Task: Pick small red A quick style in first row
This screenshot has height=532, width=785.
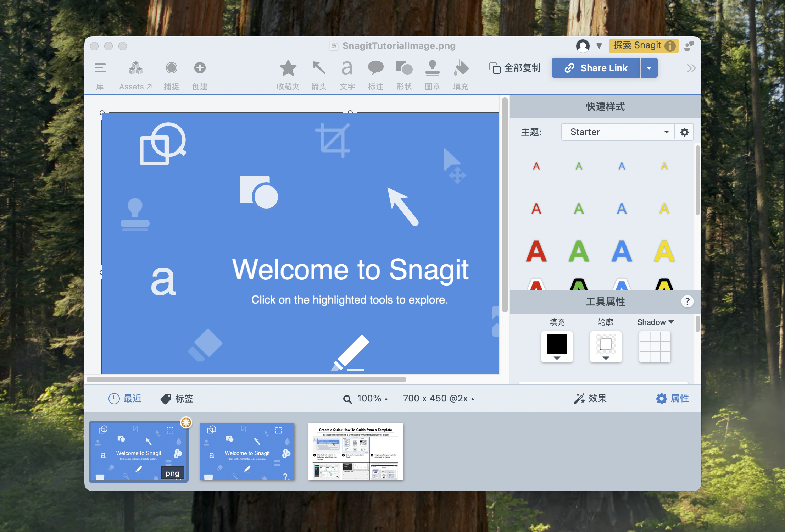Action: [536, 166]
